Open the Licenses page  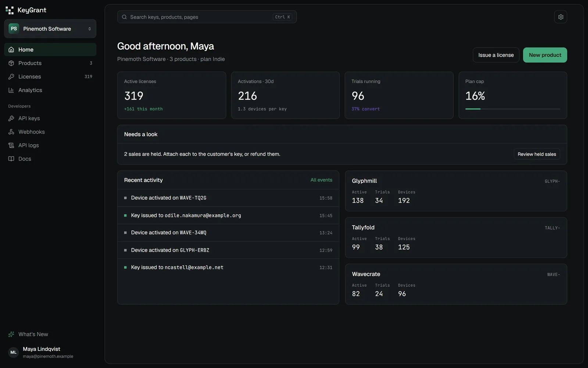(50, 77)
